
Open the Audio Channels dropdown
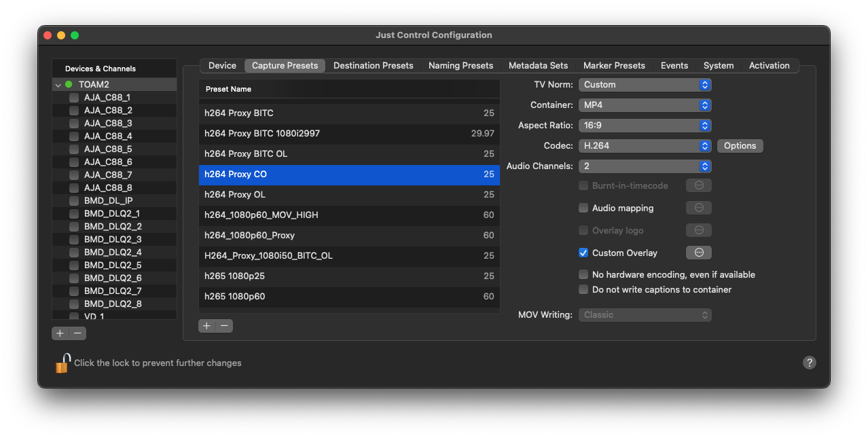(645, 166)
